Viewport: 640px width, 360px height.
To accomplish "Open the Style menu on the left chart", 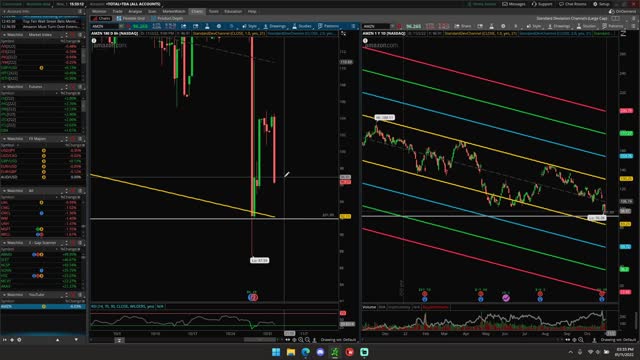I will coord(249,26).
